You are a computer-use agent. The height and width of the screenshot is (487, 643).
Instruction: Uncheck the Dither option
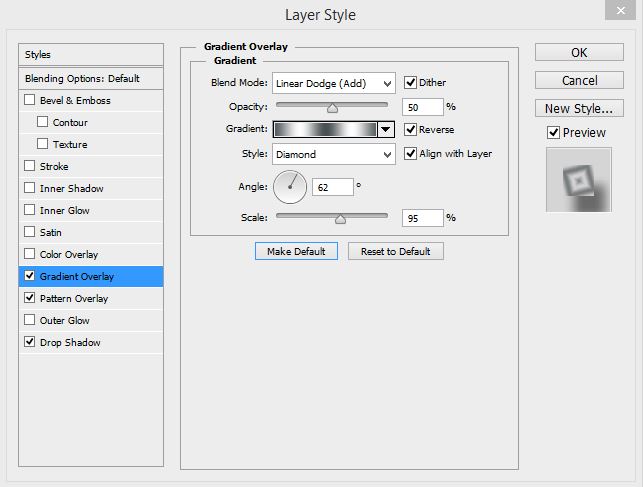(410, 83)
